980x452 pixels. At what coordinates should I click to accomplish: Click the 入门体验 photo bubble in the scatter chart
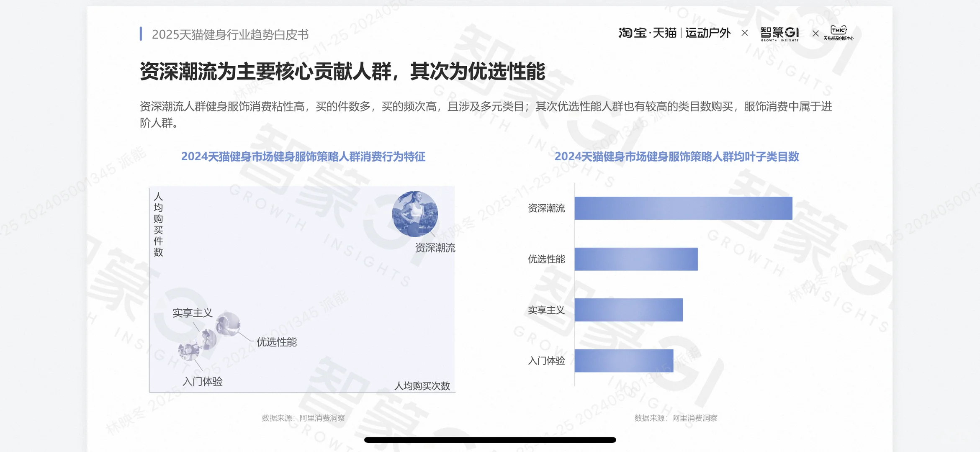[x=189, y=351]
